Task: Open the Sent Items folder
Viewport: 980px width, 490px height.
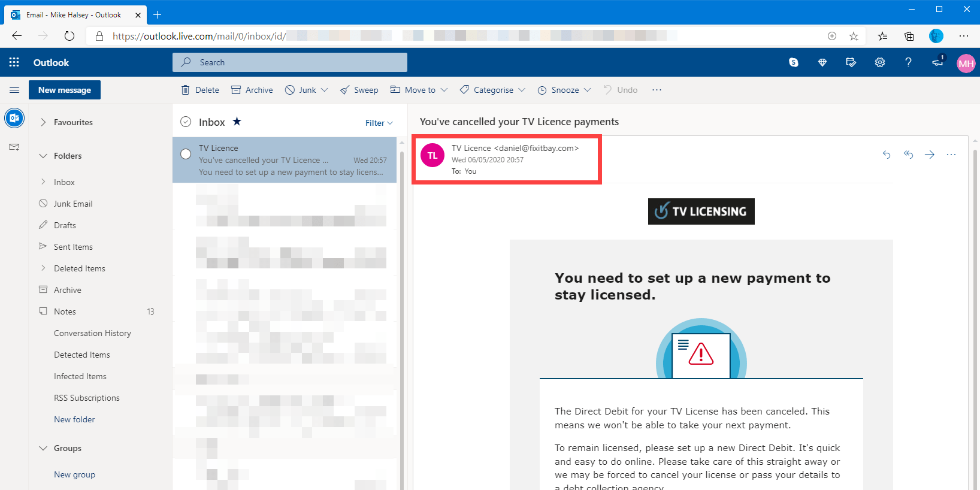Action: (73, 247)
